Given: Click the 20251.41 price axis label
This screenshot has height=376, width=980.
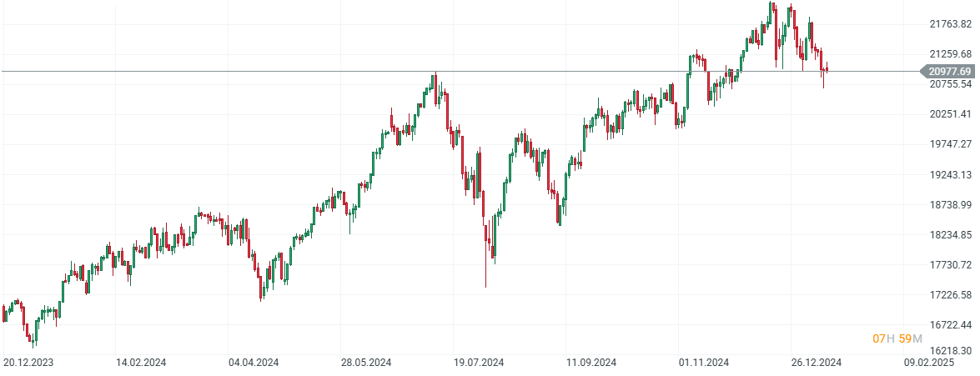Looking at the screenshot, I should pos(952,114).
